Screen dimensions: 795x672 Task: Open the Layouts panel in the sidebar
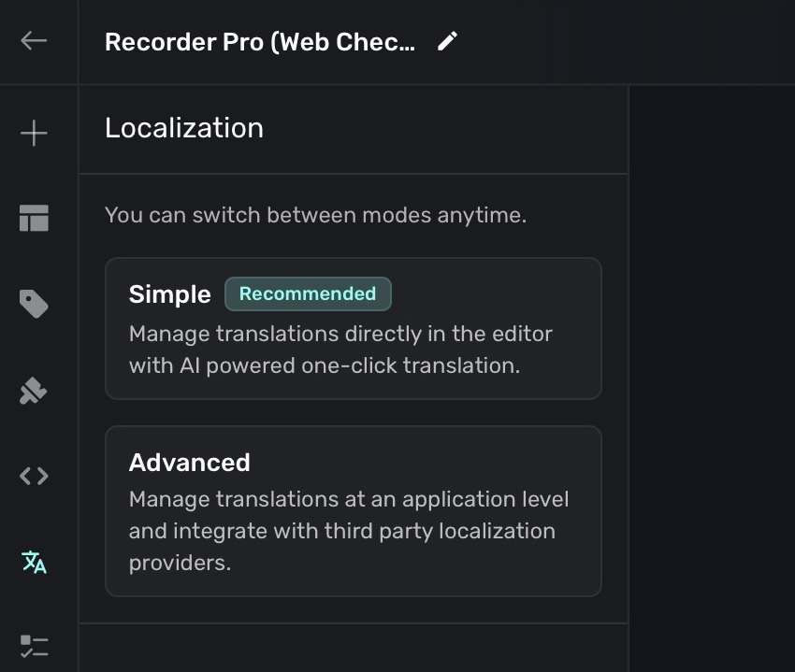click(x=35, y=218)
